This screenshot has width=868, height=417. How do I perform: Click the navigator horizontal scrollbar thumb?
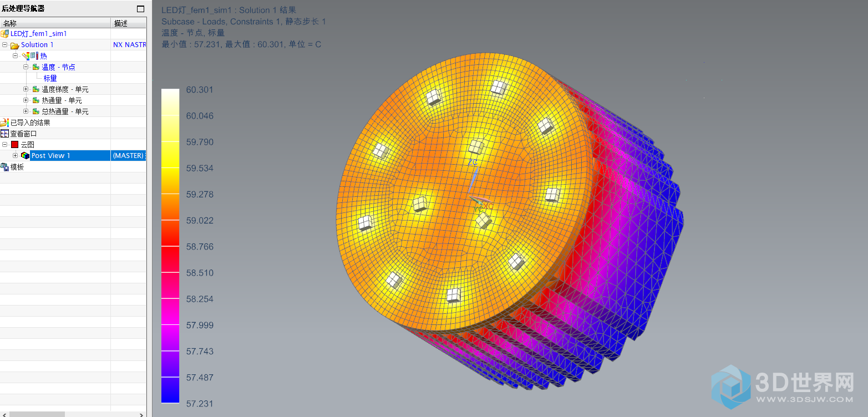(37, 414)
